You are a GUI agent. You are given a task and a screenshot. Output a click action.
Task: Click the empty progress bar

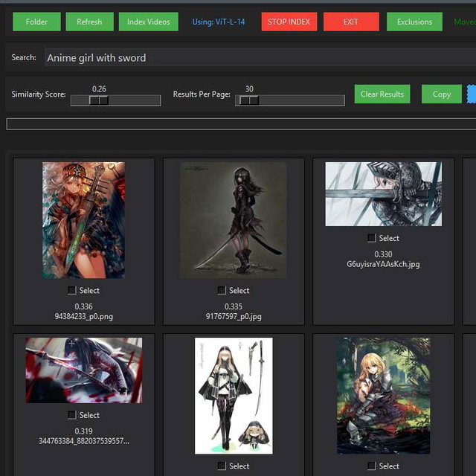click(241, 124)
